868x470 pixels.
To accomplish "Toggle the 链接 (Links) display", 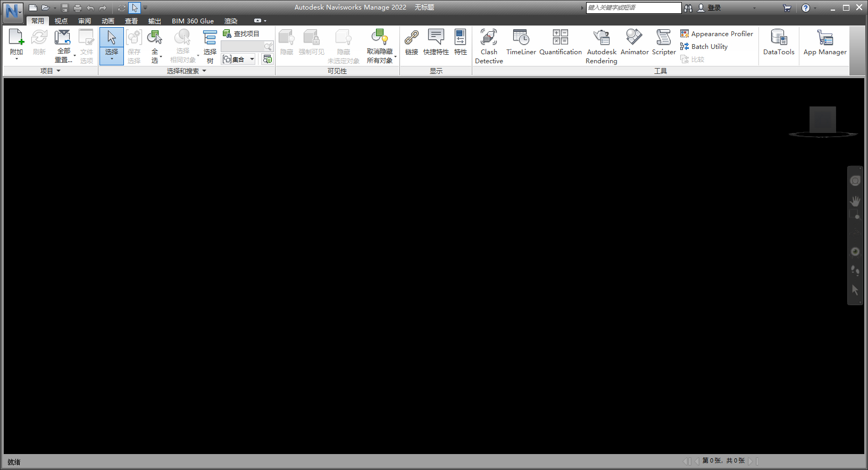I will pos(412,42).
